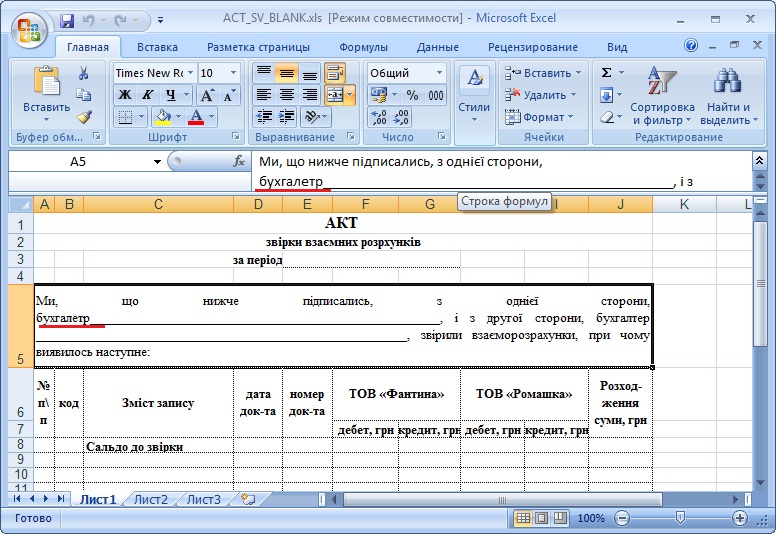Image resolution: width=776 pixels, height=534 pixels.
Task: Open number format dropdown Общий
Action: pyautogui.click(x=439, y=73)
